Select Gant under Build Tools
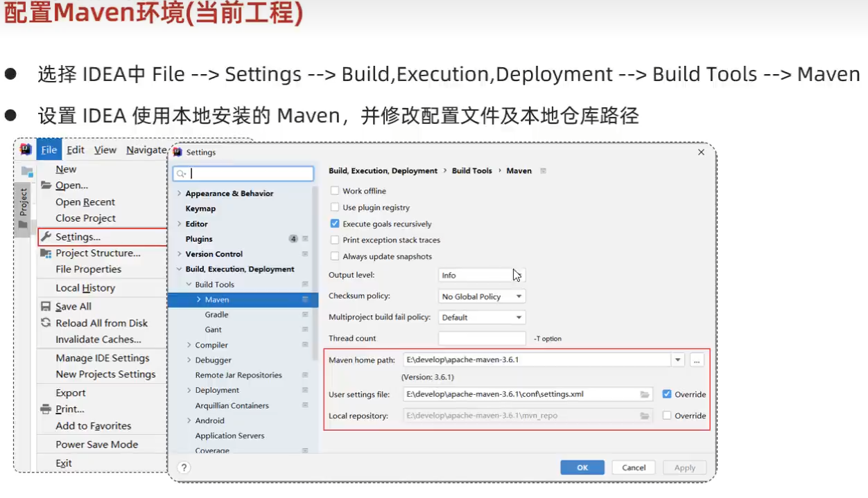This screenshot has width=868, height=498. [214, 330]
